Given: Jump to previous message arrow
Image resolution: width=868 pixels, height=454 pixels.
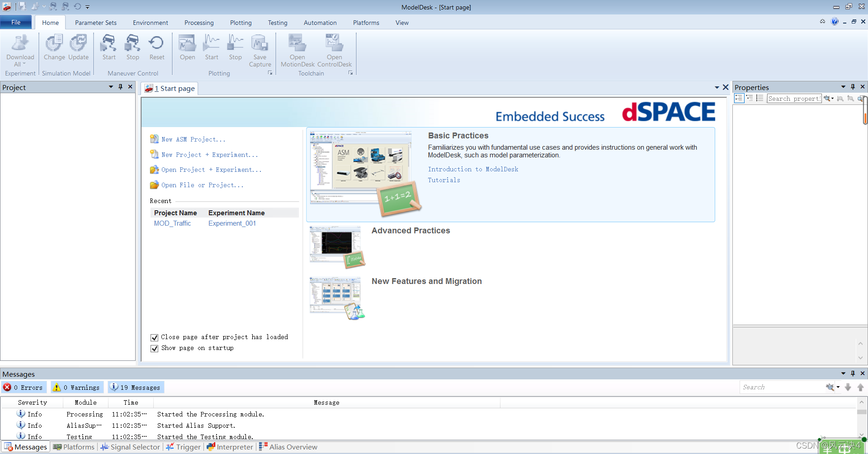Looking at the screenshot, I should (x=860, y=388).
